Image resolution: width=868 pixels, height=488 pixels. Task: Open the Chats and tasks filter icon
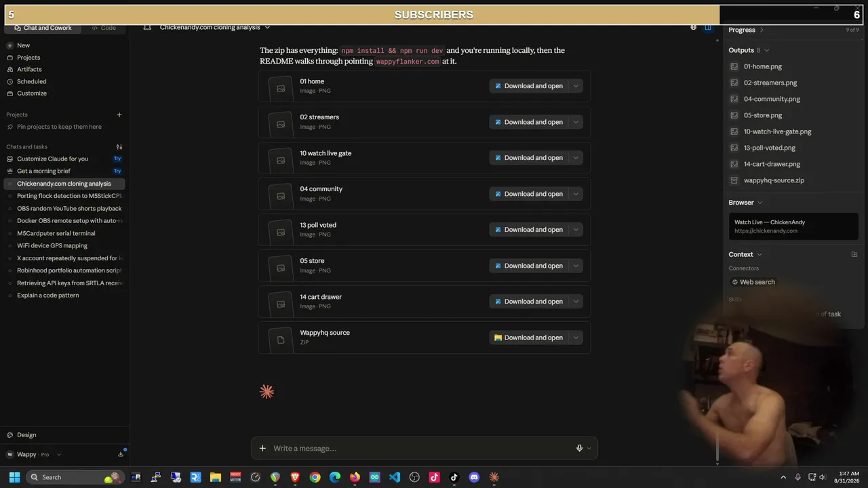point(119,146)
